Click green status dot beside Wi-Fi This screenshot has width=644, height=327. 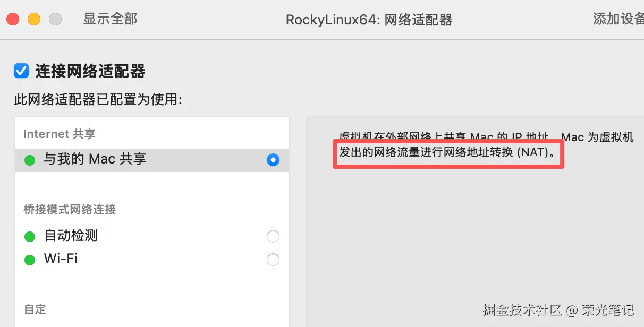click(x=30, y=260)
